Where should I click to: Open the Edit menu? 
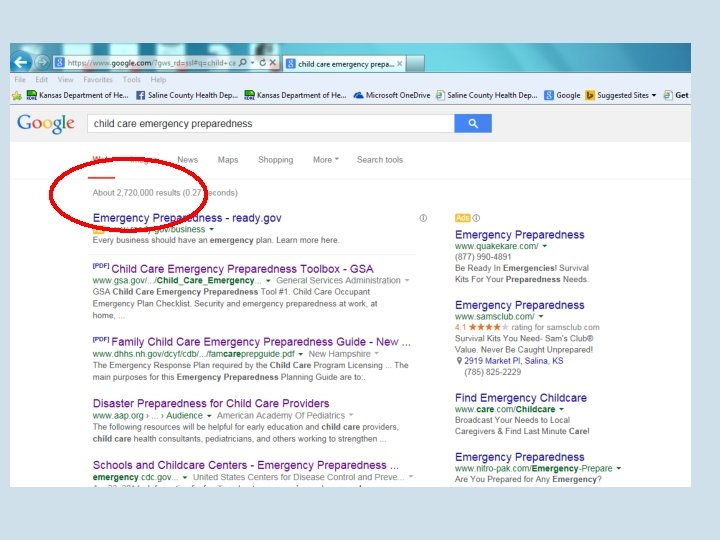[41, 79]
